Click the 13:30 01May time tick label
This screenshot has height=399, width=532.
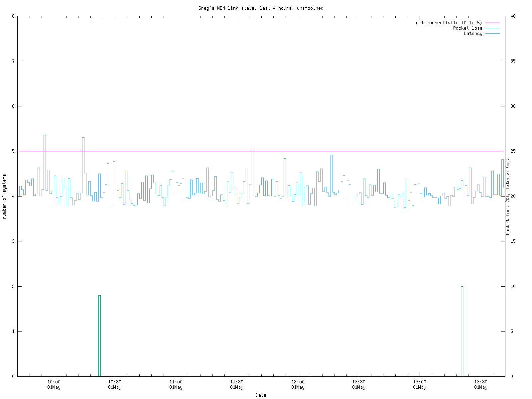pos(481,384)
